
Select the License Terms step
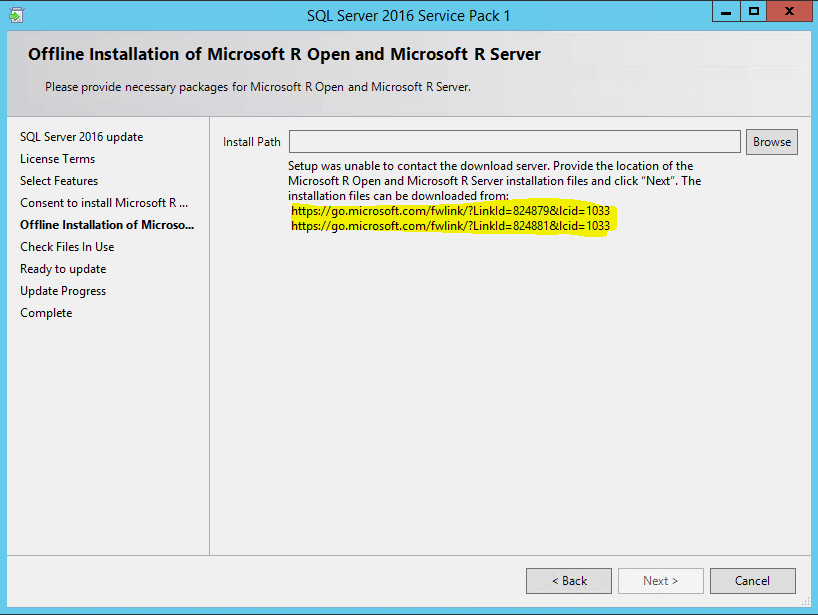[x=57, y=159]
